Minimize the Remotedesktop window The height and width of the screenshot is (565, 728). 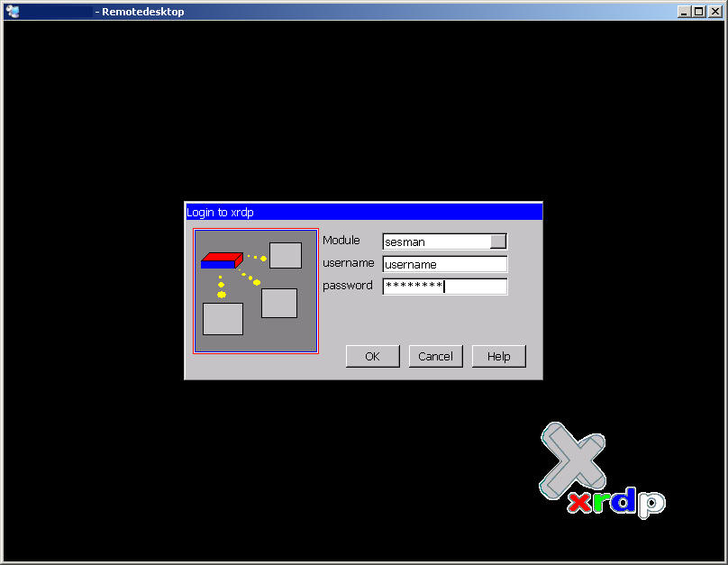(685, 12)
